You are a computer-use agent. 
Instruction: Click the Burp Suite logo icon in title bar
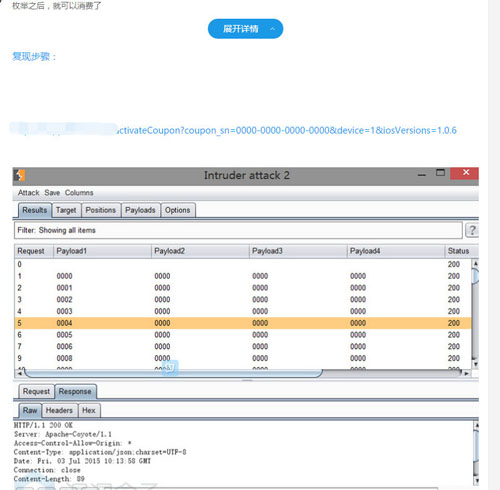coord(20,175)
